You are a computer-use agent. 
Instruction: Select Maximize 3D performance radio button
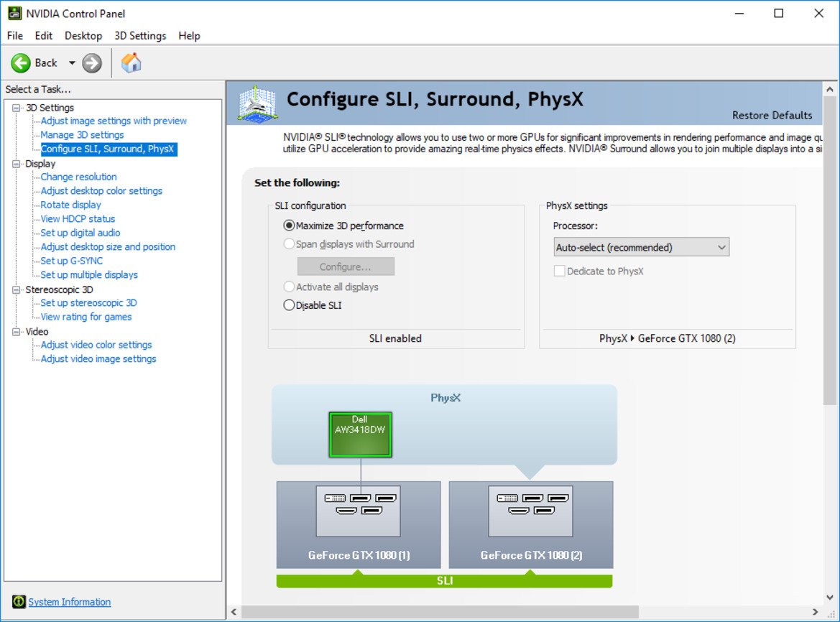pos(290,226)
